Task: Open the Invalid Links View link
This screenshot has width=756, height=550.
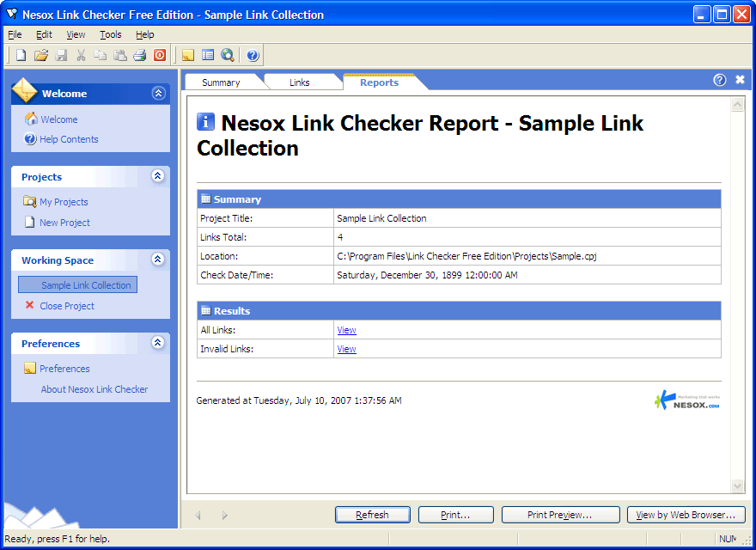Action: 346,349
